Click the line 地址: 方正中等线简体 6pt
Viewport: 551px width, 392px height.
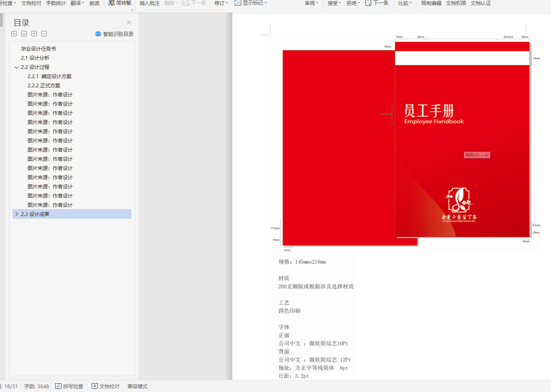pyautogui.click(x=313, y=368)
